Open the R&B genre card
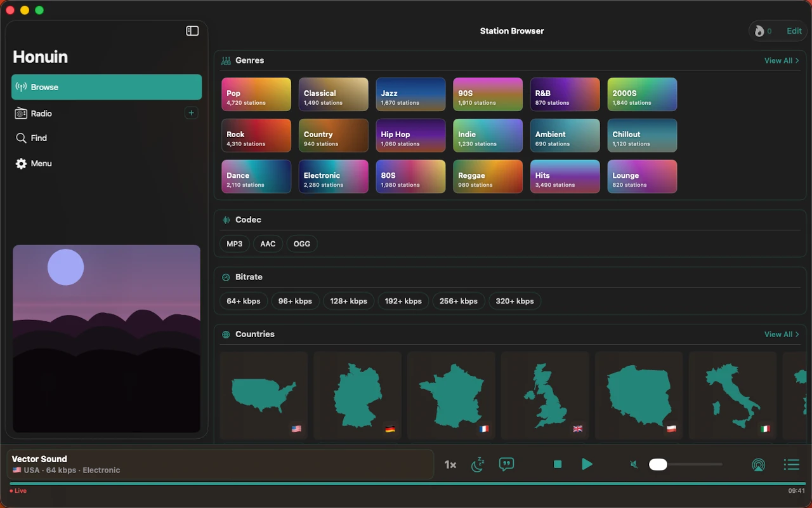 pyautogui.click(x=565, y=94)
